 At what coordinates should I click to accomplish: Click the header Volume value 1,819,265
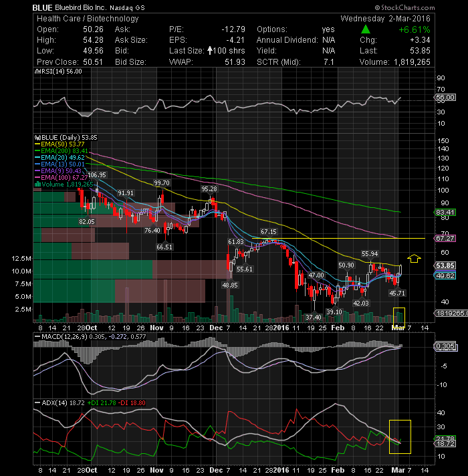click(x=412, y=62)
